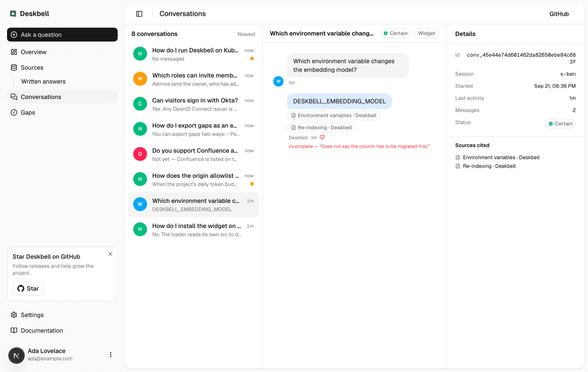Open Re-indexing in Sources cited
This screenshot has height=372, width=588.
coord(485,166)
